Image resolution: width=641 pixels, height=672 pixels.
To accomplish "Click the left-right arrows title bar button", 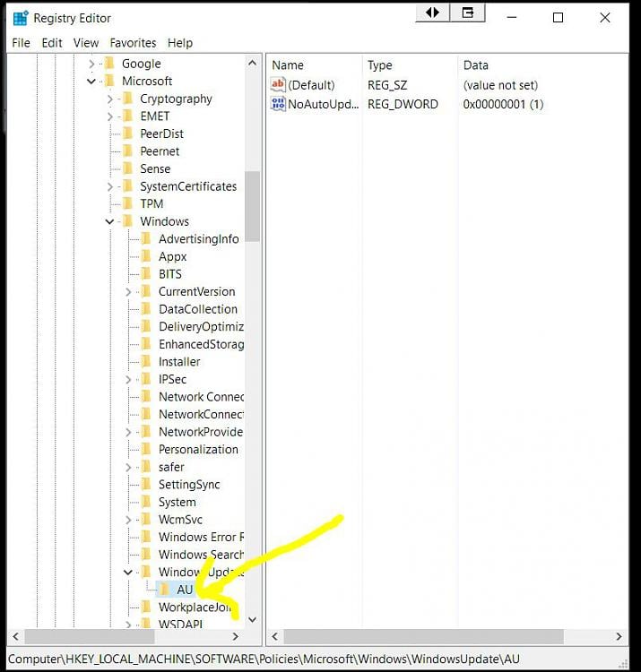I will coord(433,13).
